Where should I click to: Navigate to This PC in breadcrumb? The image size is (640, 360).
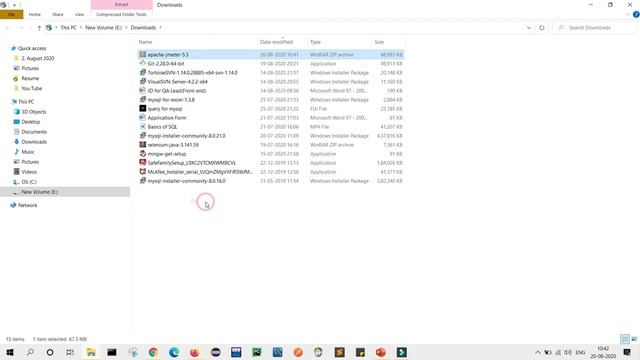[x=68, y=28]
